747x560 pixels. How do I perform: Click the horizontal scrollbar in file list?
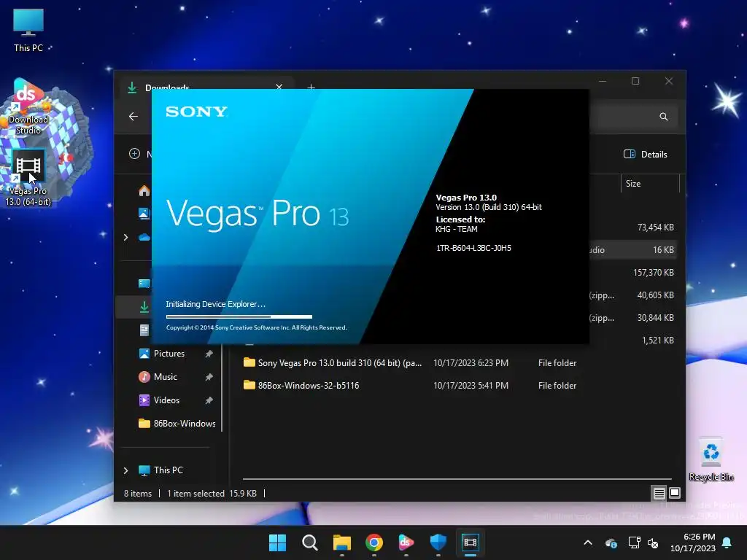[457, 478]
